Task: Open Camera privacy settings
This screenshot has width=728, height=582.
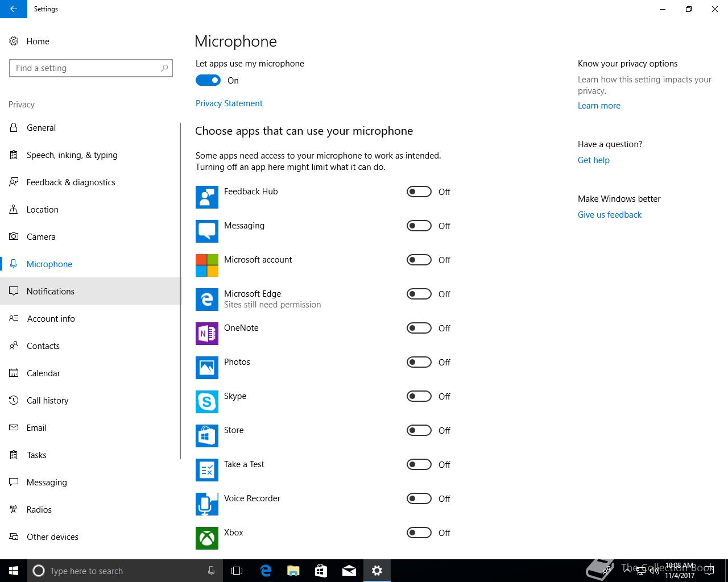Action: (x=90, y=237)
